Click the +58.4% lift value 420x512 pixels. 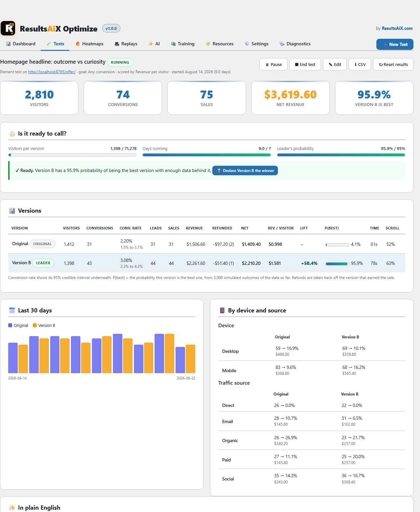click(x=309, y=263)
